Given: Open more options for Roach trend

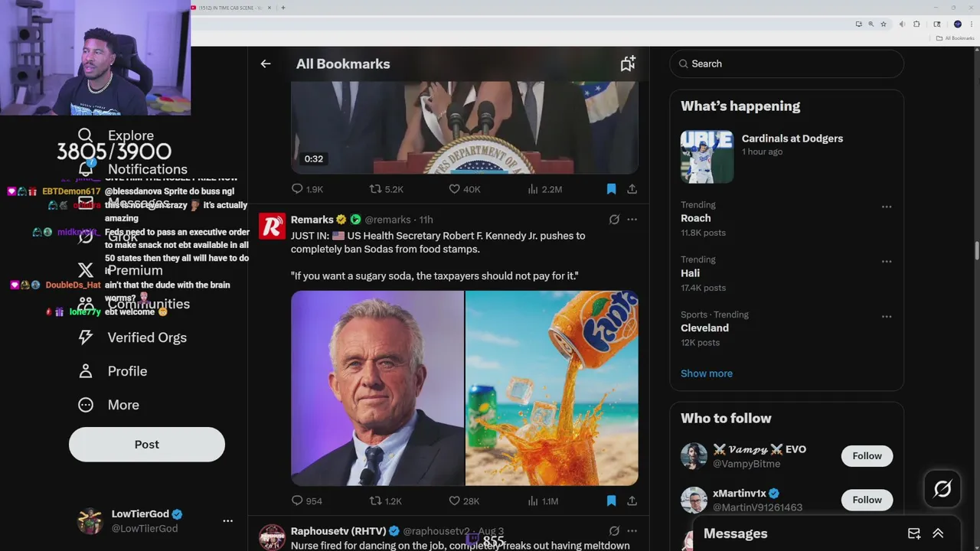Looking at the screenshot, I should pos(887,207).
